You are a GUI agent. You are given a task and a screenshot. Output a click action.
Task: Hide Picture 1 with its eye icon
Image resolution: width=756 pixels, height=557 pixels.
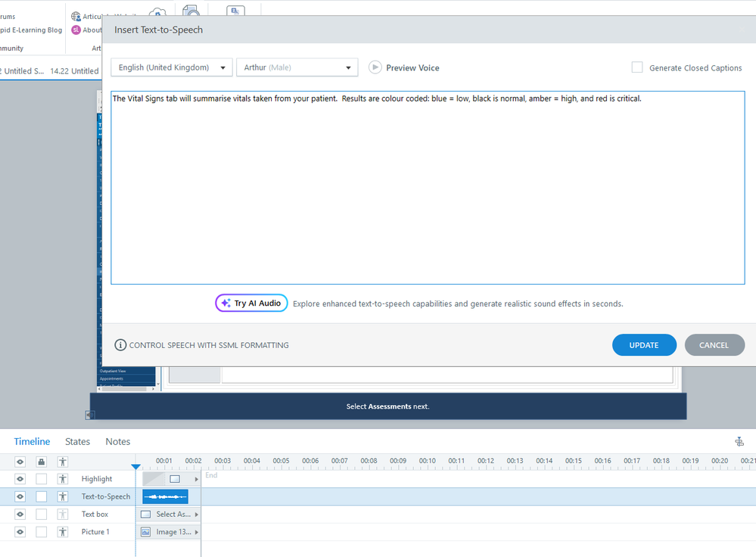click(x=20, y=532)
